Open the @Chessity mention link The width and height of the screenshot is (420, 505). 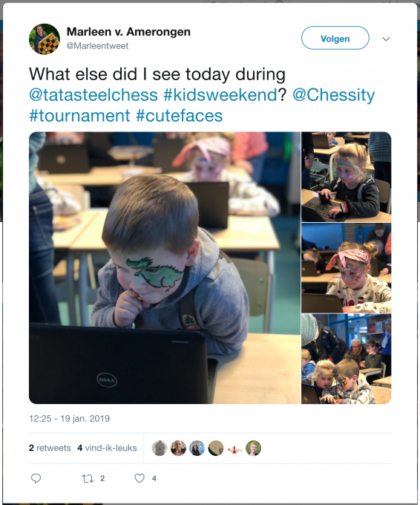click(x=334, y=95)
